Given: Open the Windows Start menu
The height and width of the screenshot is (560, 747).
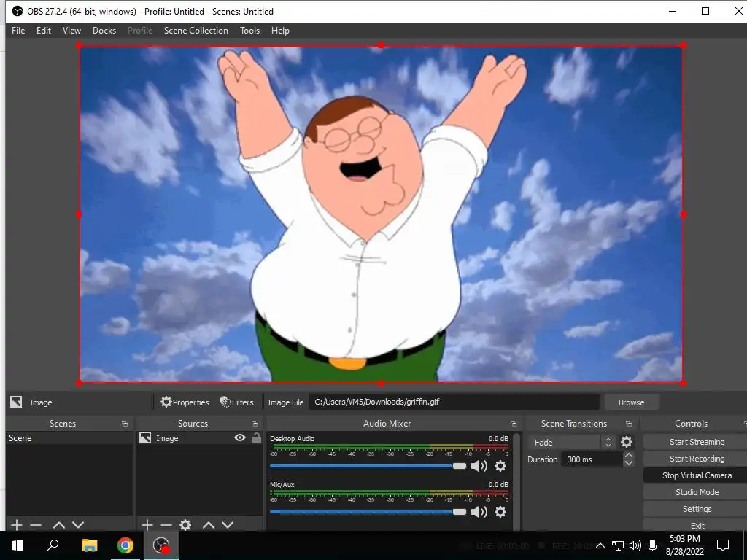Looking at the screenshot, I should coord(18,545).
